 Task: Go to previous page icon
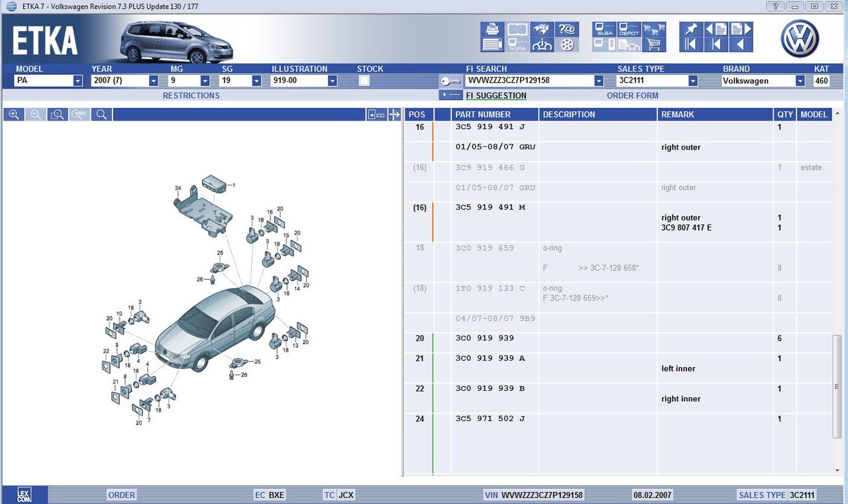click(716, 29)
